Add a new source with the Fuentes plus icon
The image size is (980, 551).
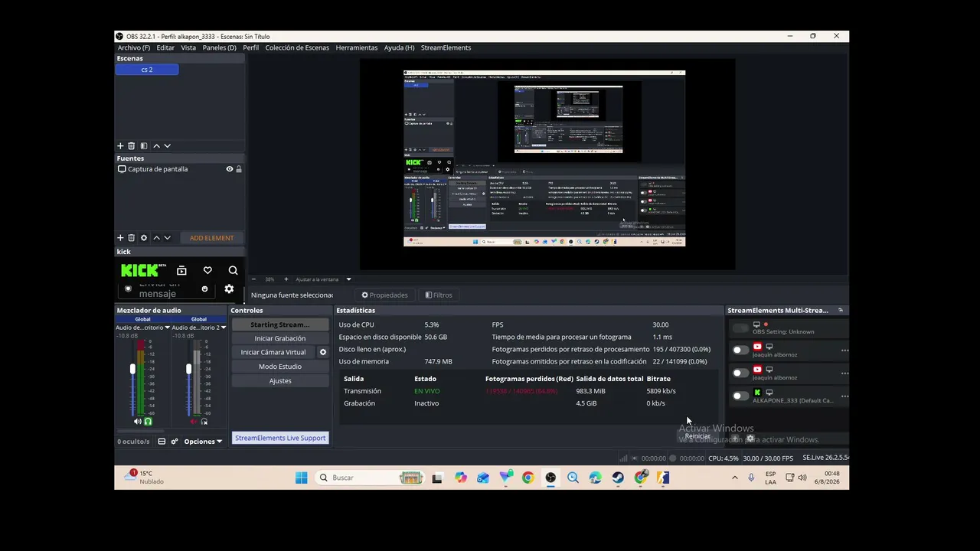pyautogui.click(x=120, y=238)
